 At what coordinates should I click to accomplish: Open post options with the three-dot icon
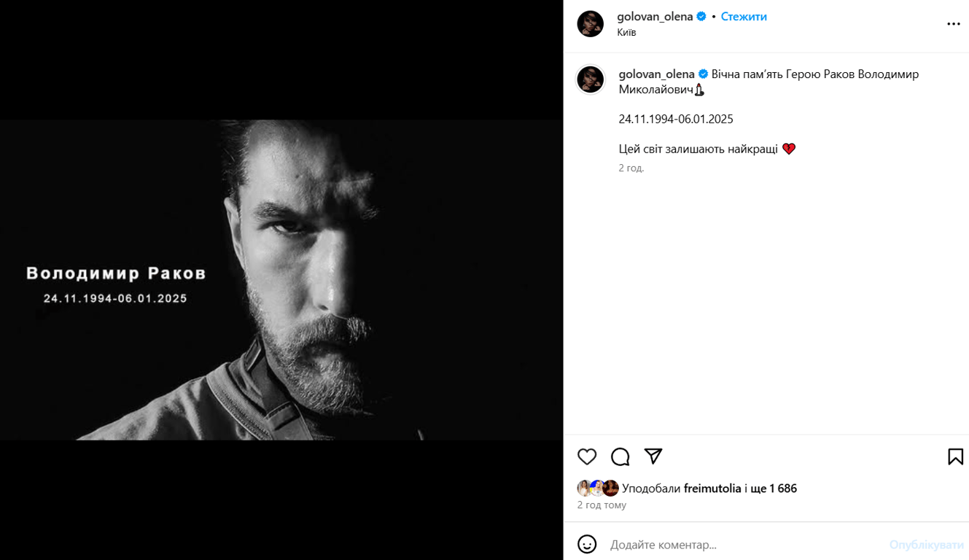click(x=953, y=23)
